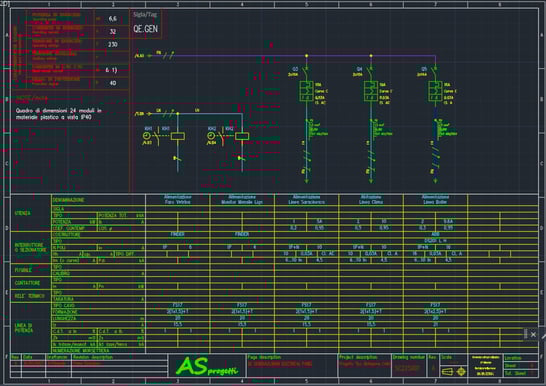The image size is (546, 386).
Task: Select the Q4 circuit breaker symbol
Action: pos(371,91)
